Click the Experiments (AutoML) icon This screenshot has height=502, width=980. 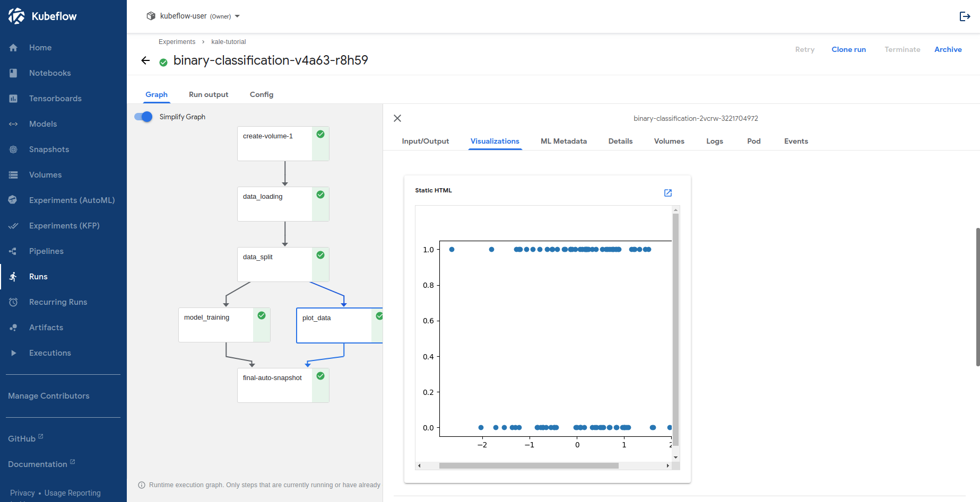pos(13,200)
